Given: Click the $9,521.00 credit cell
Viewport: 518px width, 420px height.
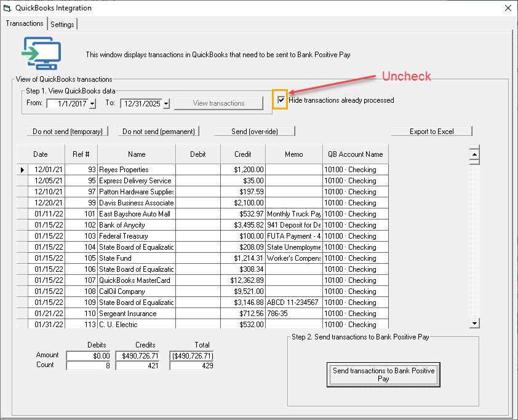Looking at the screenshot, I should tap(243, 291).
